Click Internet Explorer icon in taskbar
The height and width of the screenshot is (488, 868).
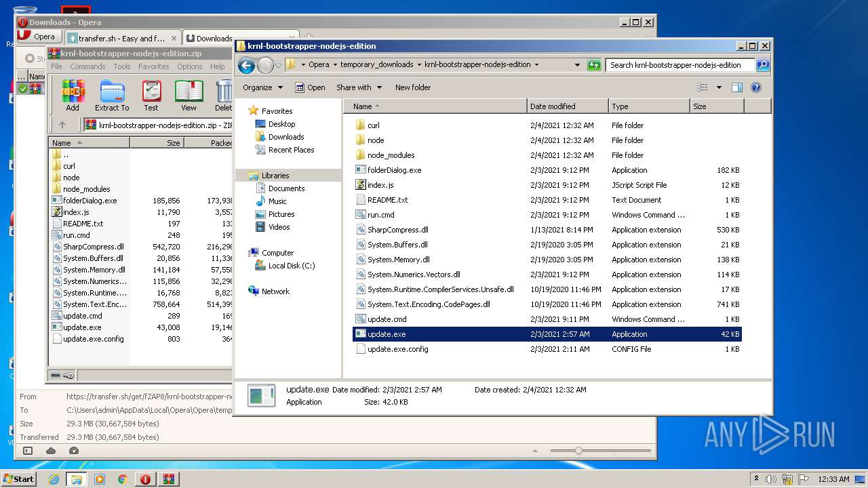[x=54, y=479]
